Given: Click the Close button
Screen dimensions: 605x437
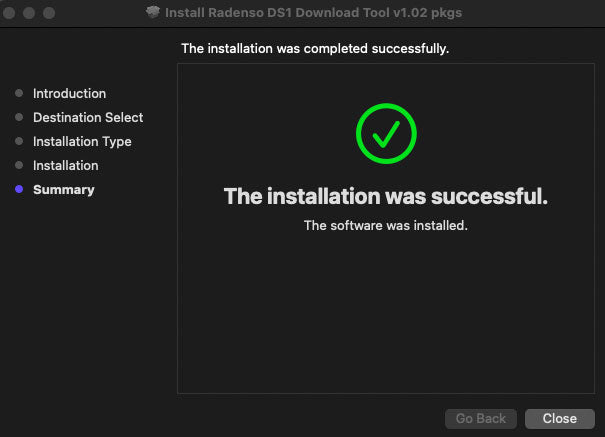Looking at the screenshot, I should tap(559, 418).
